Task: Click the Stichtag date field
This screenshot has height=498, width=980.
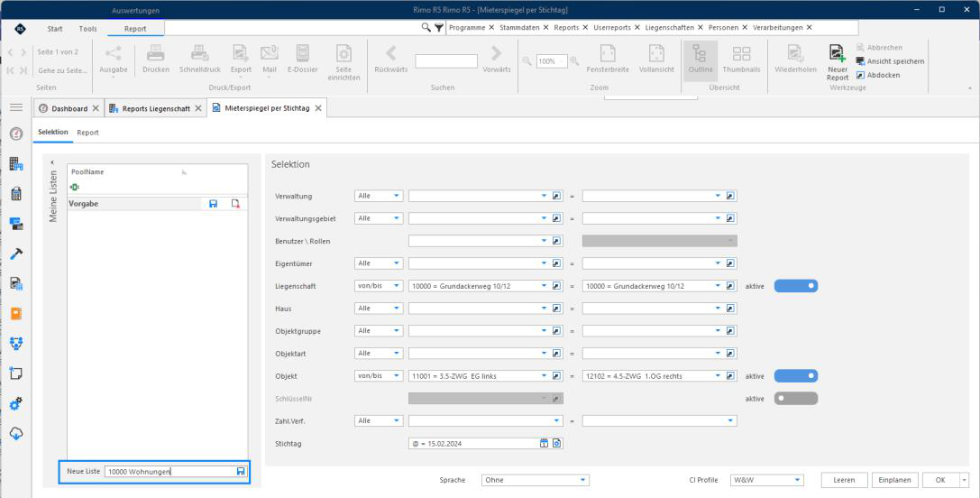Action: [473, 444]
